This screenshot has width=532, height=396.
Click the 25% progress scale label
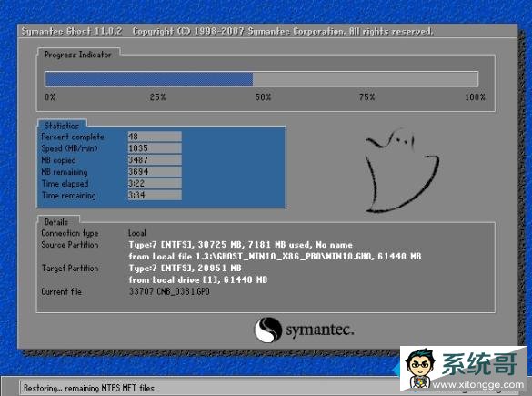coord(157,97)
